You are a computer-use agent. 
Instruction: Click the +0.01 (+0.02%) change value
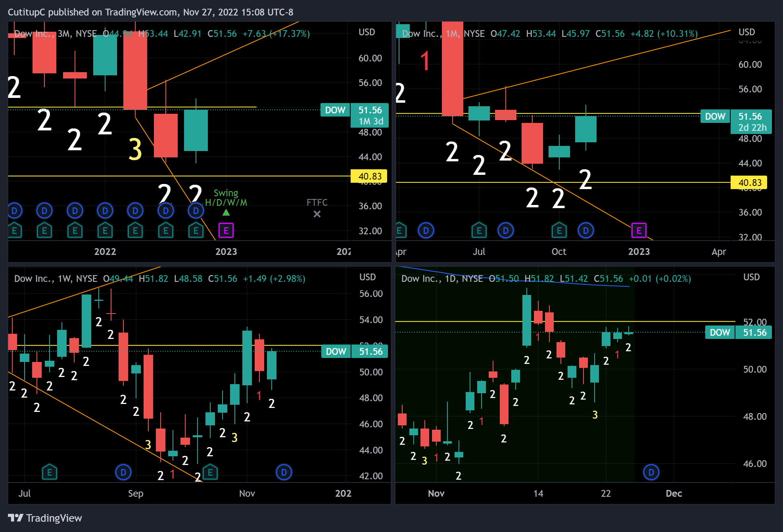coord(660,279)
